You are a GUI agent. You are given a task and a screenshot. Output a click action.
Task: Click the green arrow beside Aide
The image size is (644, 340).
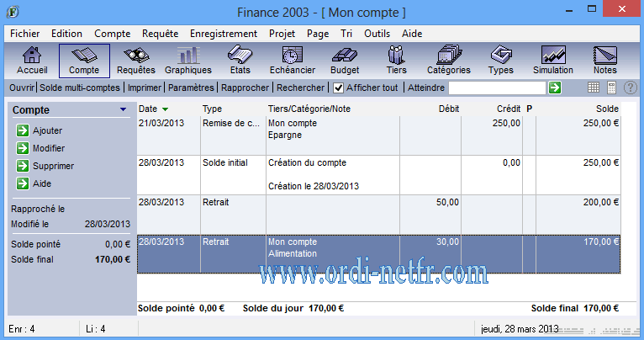[23, 183]
